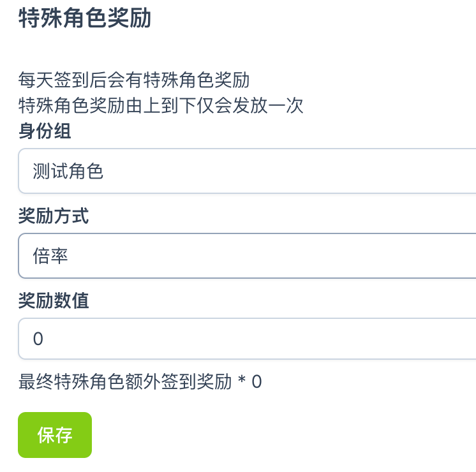Screen dimensions: 476x472
Task: Click the 身份组 field label
Action: (x=45, y=131)
